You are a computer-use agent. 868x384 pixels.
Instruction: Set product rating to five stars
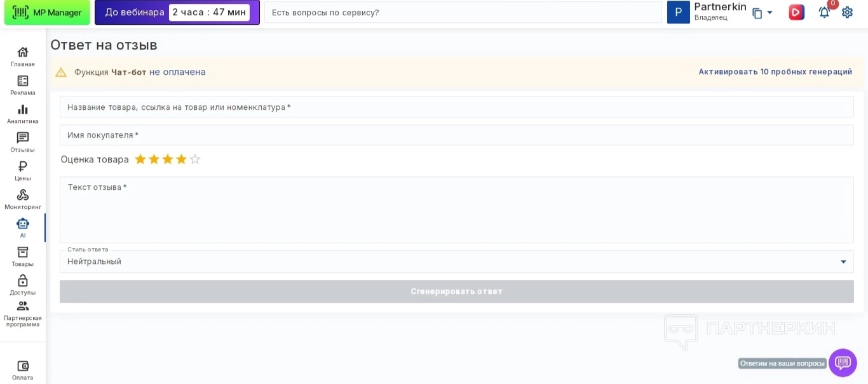195,159
